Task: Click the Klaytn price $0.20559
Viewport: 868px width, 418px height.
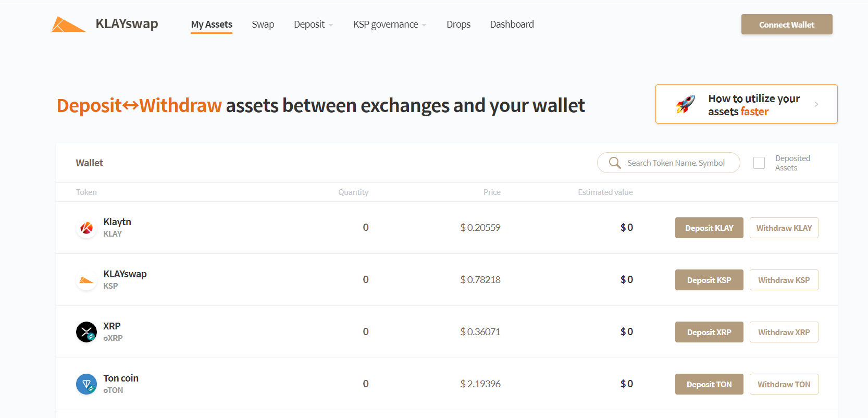Action: tap(480, 228)
